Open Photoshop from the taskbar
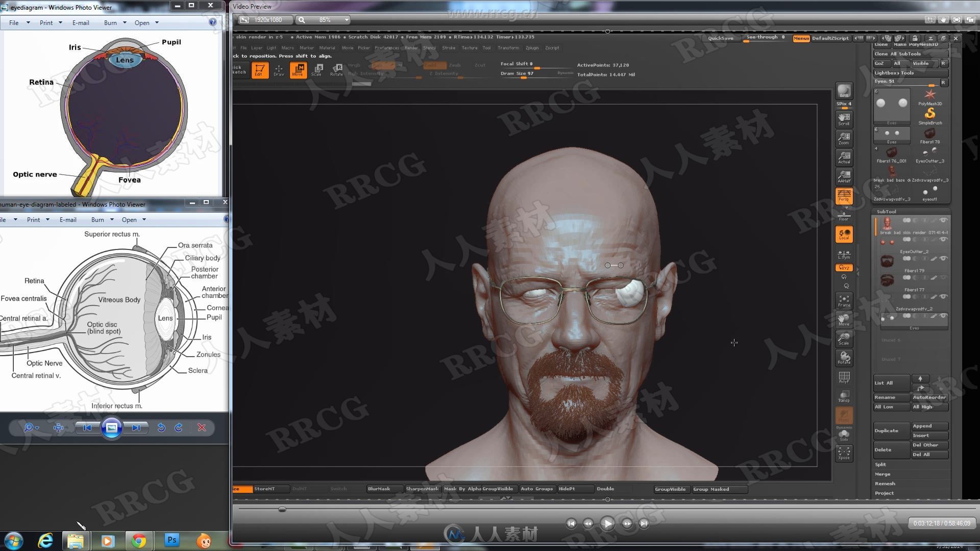 tap(172, 540)
